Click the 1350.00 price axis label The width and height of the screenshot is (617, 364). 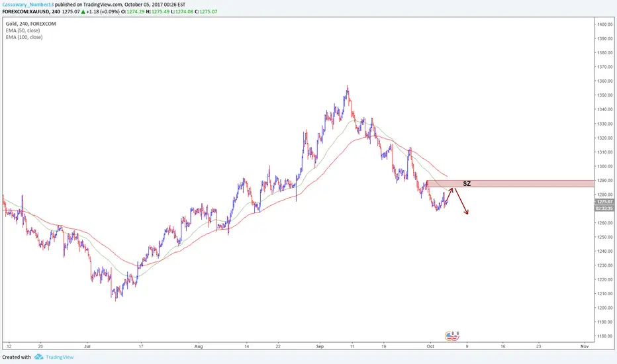605,95
